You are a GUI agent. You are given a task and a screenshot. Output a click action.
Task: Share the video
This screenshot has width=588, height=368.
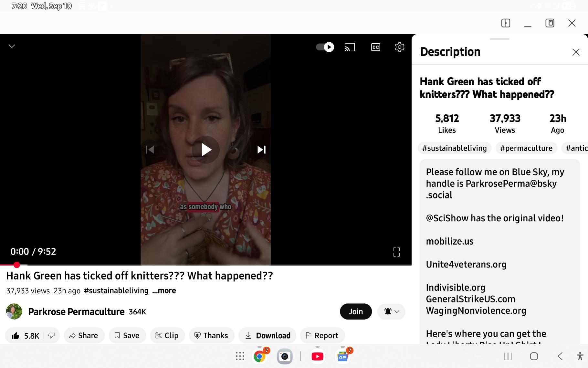point(83,336)
